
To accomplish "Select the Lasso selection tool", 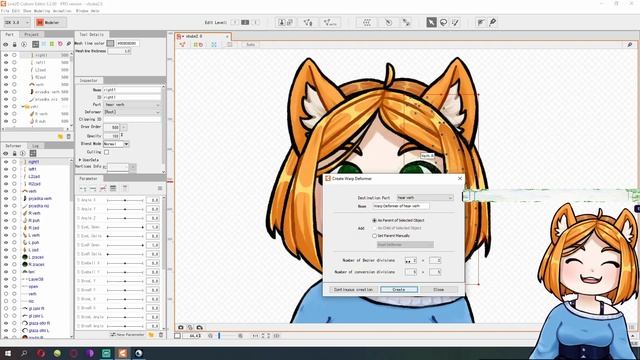I will pos(443,22).
